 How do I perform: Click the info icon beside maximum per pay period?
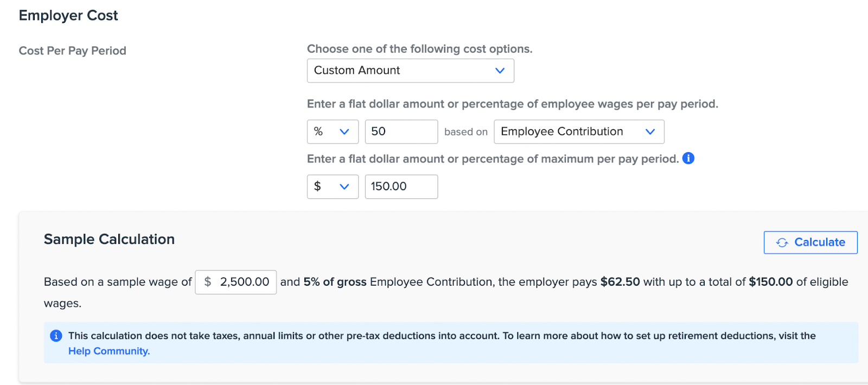[688, 158]
